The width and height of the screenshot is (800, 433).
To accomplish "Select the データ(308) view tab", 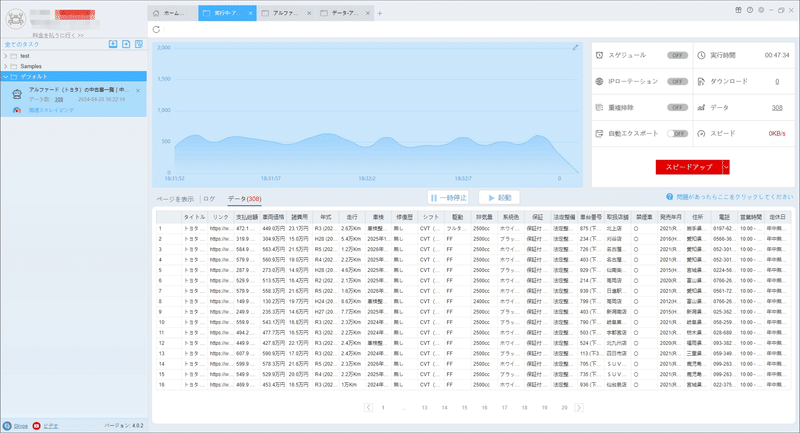I will pos(244,199).
